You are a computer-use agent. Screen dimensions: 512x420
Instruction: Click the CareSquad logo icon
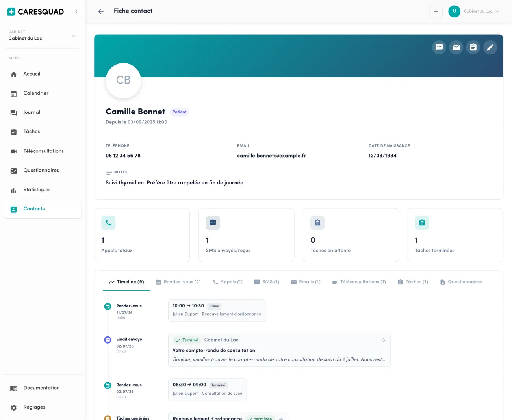point(11,12)
